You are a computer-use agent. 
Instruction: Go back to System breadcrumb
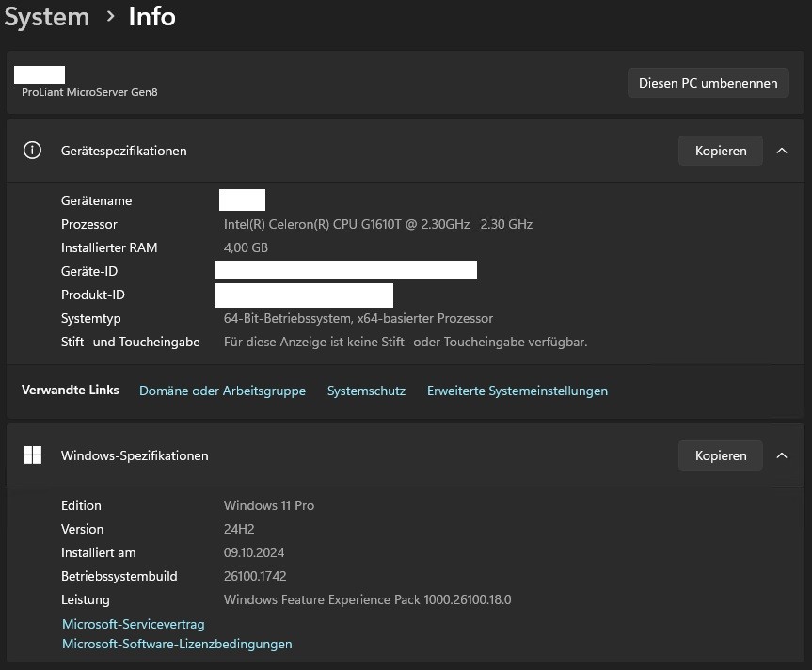tap(47, 18)
